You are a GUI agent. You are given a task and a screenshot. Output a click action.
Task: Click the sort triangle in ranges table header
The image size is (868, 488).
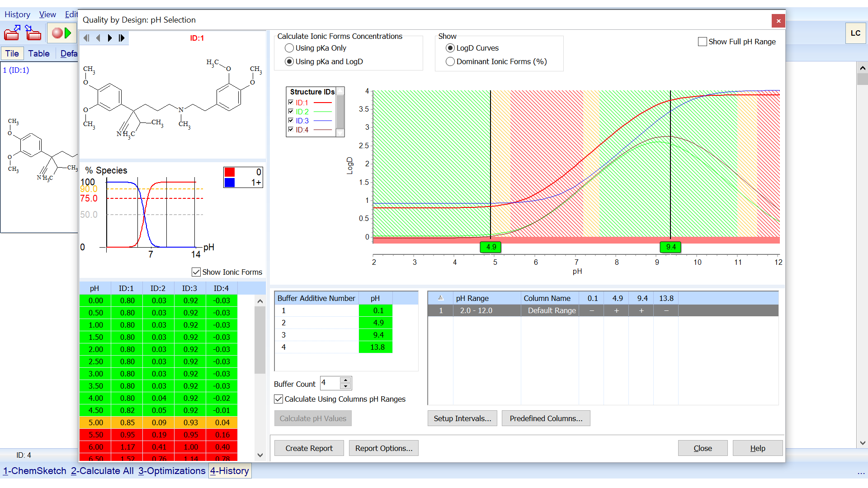point(441,298)
